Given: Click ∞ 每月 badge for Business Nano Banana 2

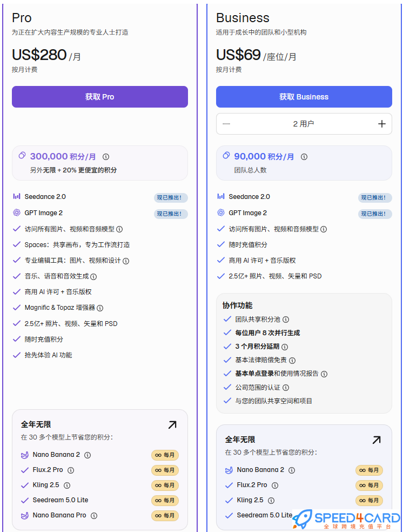Looking at the screenshot, I should click(x=369, y=470).
